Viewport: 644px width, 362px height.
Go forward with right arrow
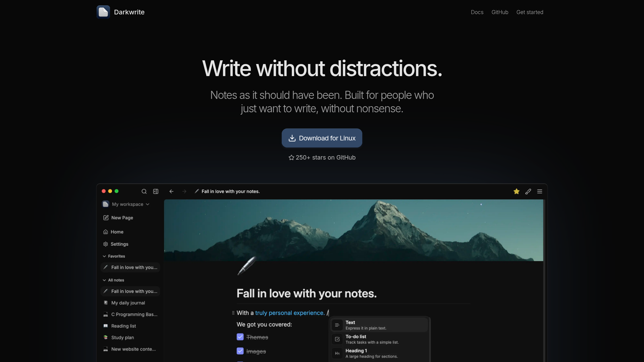coord(184,191)
